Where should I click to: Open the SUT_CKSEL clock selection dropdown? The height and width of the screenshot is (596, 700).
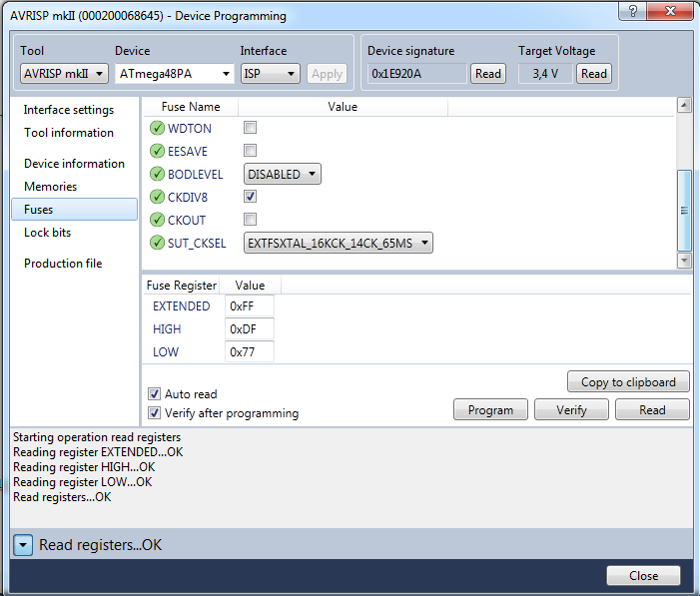tap(338, 243)
